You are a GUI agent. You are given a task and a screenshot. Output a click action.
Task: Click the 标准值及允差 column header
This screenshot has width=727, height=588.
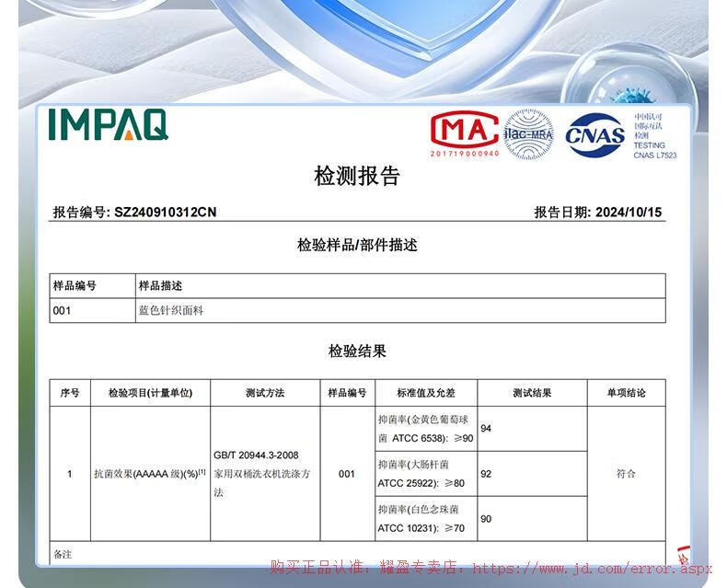[x=426, y=393]
